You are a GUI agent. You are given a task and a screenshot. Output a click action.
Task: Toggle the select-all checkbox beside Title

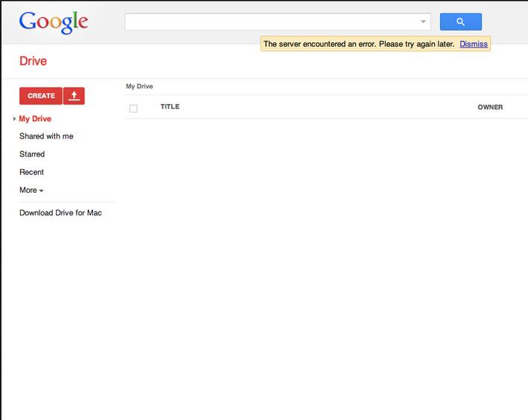coord(133,109)
